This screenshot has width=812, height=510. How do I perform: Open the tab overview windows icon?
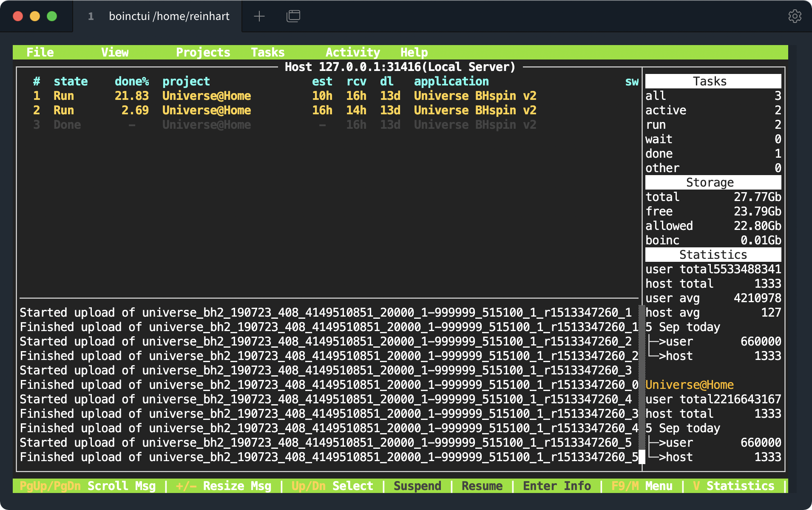click(293, 16)
